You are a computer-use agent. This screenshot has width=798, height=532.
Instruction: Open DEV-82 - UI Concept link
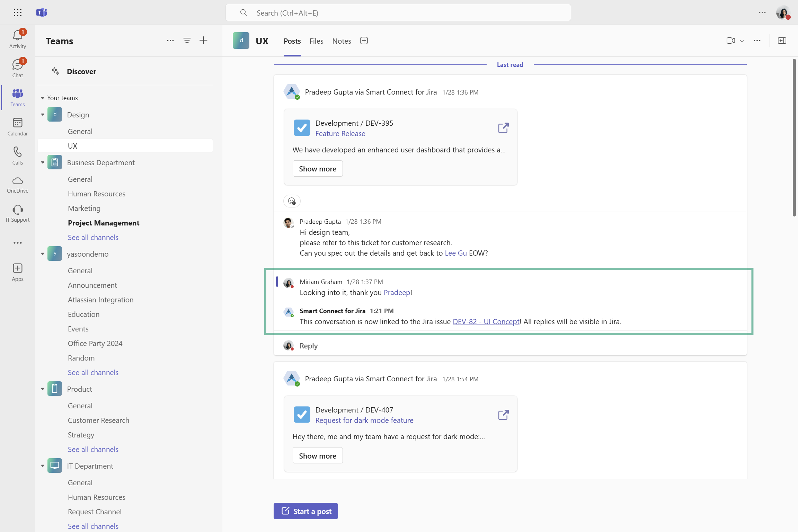coord(486,321)
